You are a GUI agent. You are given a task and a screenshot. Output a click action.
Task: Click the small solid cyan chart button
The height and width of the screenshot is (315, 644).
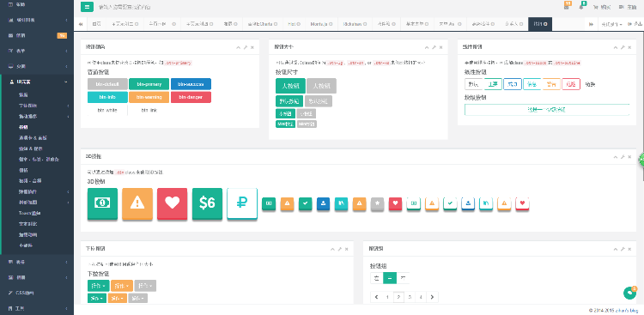(x=341, y=203)
